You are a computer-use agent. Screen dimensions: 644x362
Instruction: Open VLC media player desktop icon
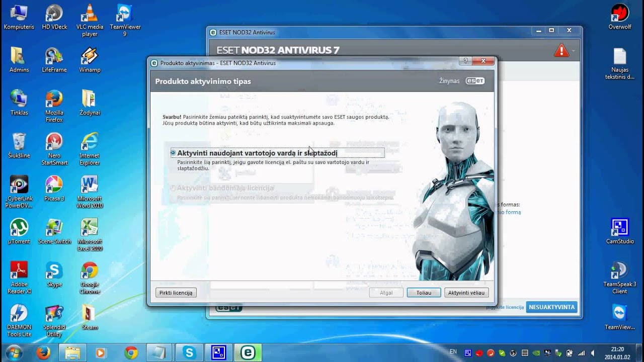(x=90, y=21)
